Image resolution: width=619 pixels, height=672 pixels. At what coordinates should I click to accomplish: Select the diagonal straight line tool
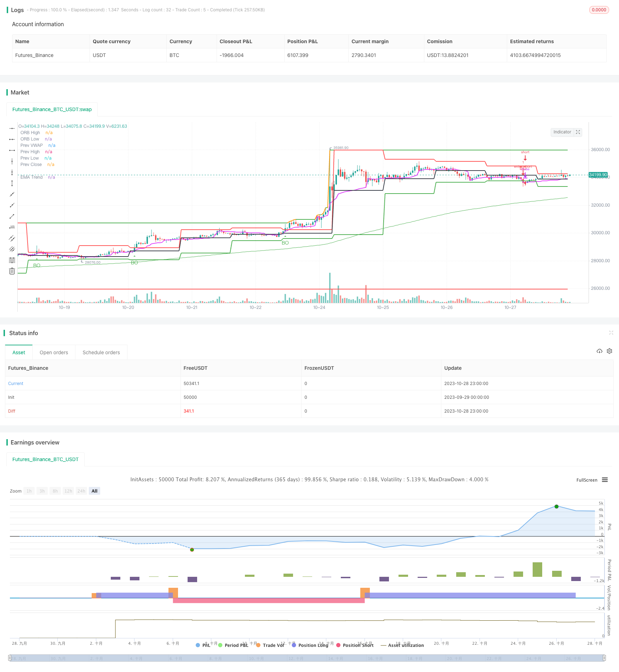point(12,194)
